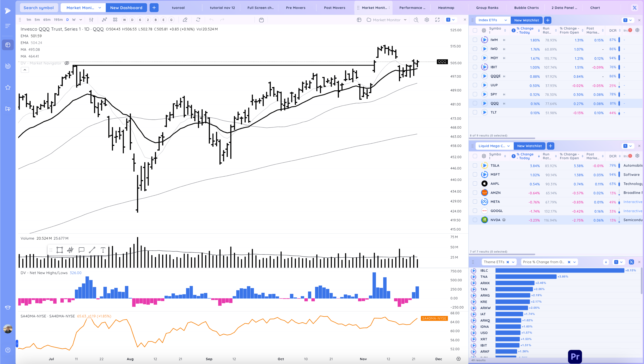Click the eraser drawing tool icon
This screenshot has height=364, width=644.
pyautogui.click(x=185, y=20)
